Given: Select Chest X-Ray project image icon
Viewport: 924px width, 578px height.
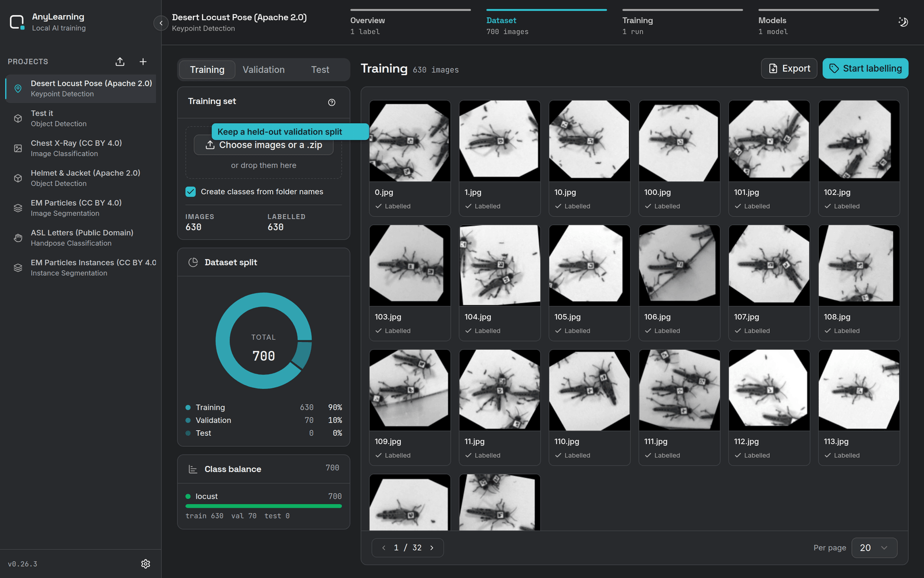Looking at the screenshot, I should tap(18, 149).
